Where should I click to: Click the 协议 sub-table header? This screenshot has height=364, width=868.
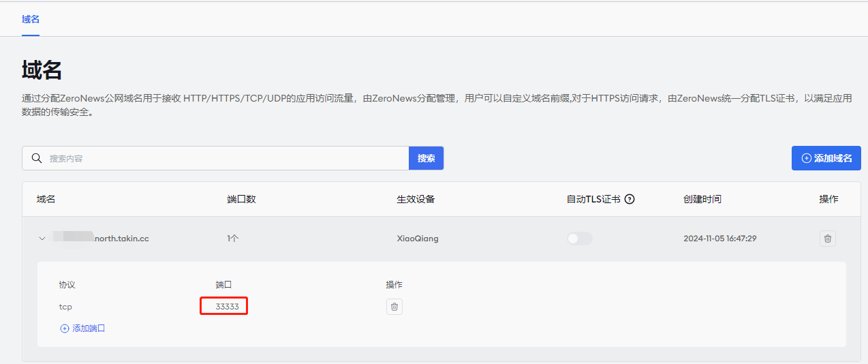point(67,285)
